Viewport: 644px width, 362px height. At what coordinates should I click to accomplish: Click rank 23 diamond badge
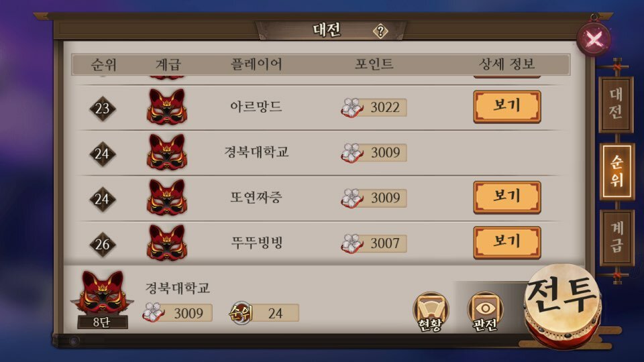(x=102, y=109)
